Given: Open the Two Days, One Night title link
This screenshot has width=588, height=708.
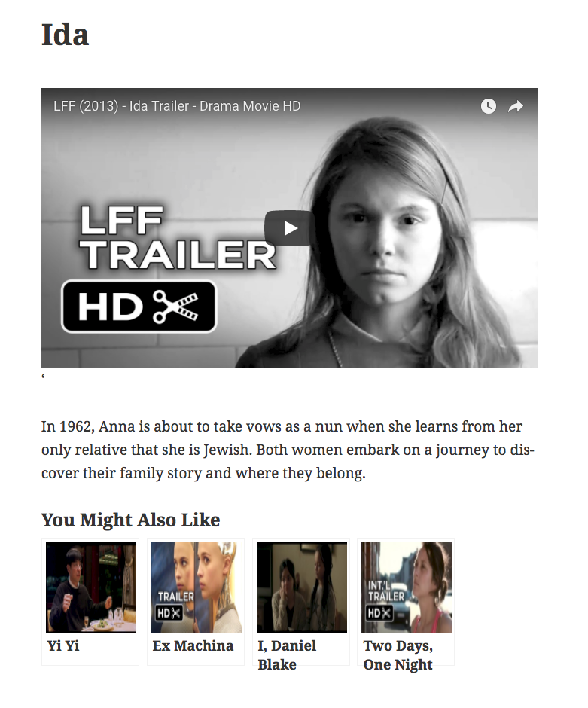Looking at the screenshot, I should click(398, 655).
